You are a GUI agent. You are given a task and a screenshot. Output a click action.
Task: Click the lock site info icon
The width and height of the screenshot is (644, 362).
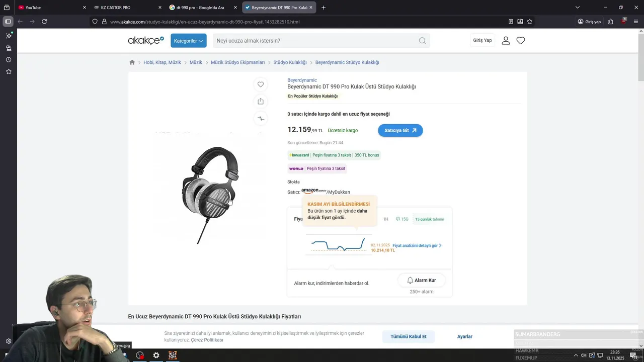pos(104,22)
